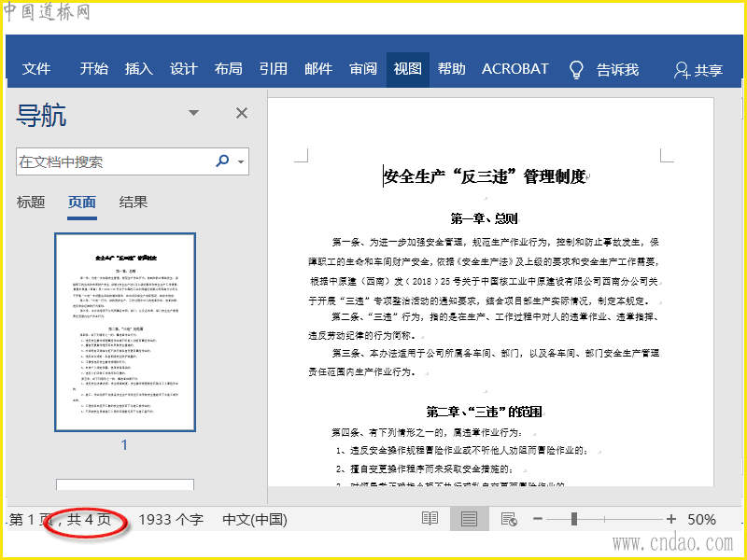
Task: Click the line starting 第三条、本办法适用于
Action: (x=496, y=354)
